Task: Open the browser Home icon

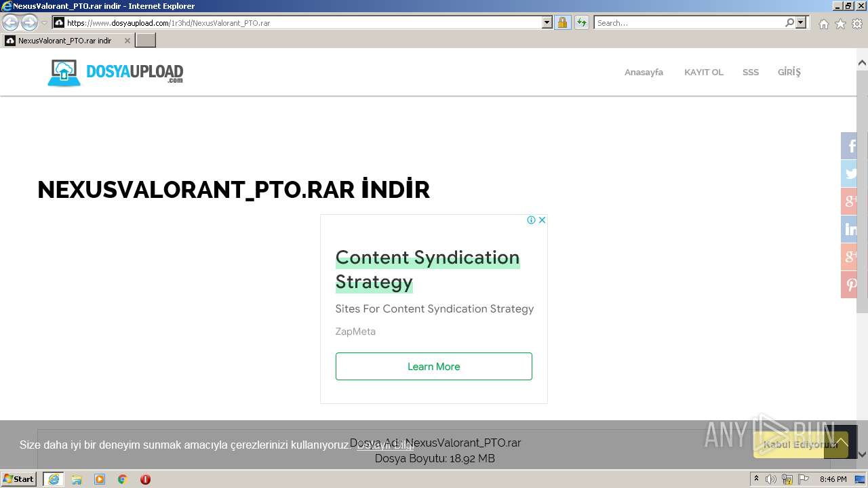Action: click(823, 24)
